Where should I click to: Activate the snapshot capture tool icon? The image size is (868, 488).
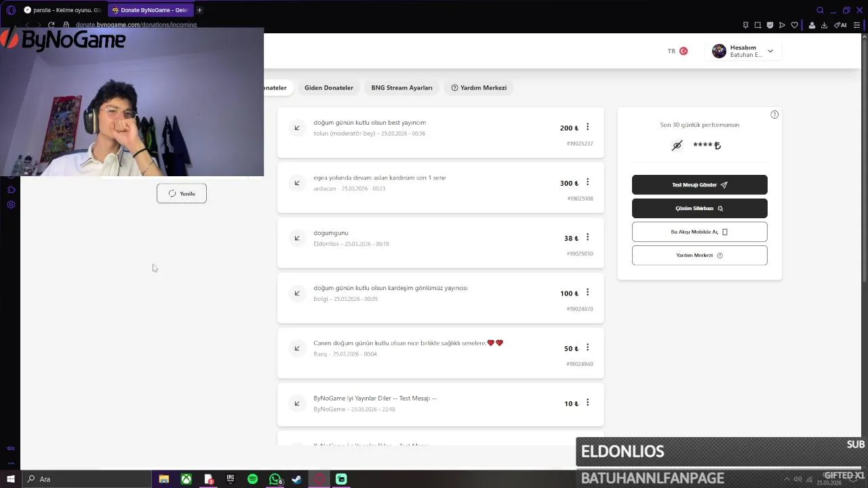[x=757, y=25]
